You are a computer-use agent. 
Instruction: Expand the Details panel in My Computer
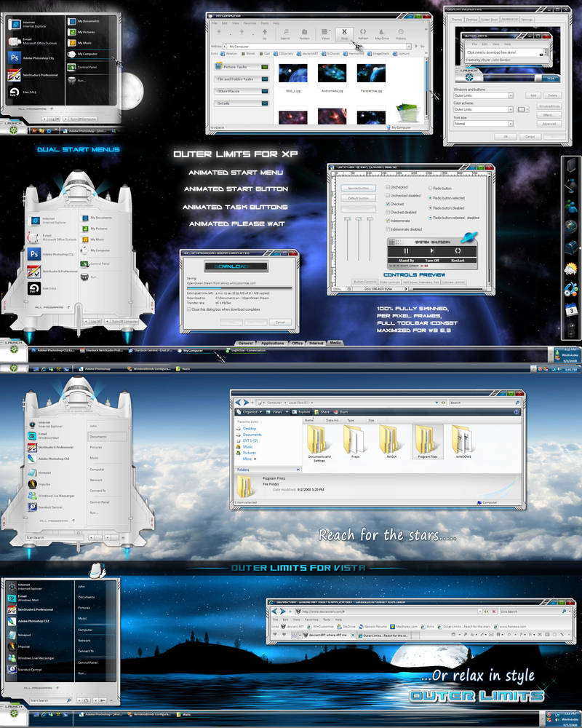click(265, 103)
